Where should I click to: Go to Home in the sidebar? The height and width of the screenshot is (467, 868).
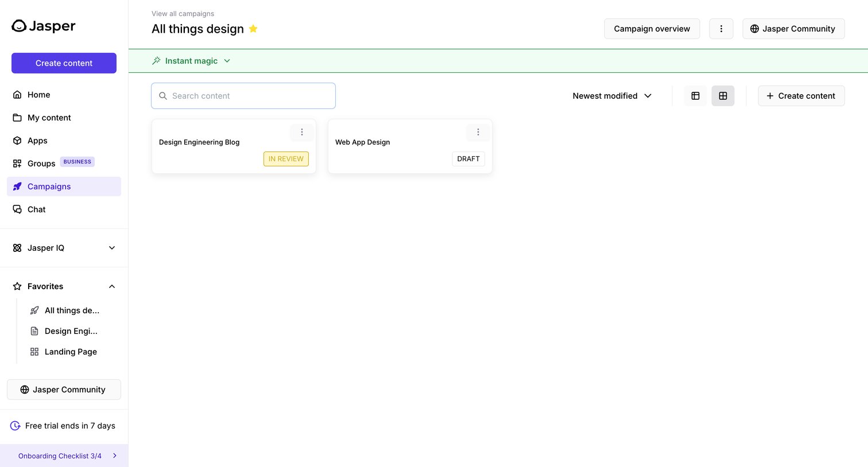coord(64,95)
